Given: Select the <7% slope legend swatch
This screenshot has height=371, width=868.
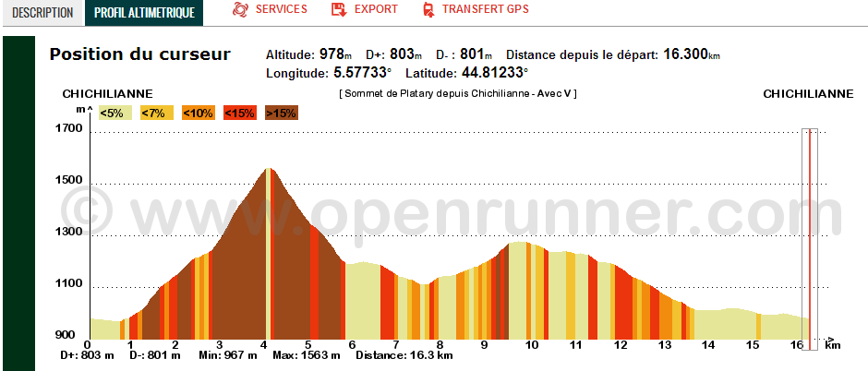Looking at the screenshot, I should click(153, 113).
